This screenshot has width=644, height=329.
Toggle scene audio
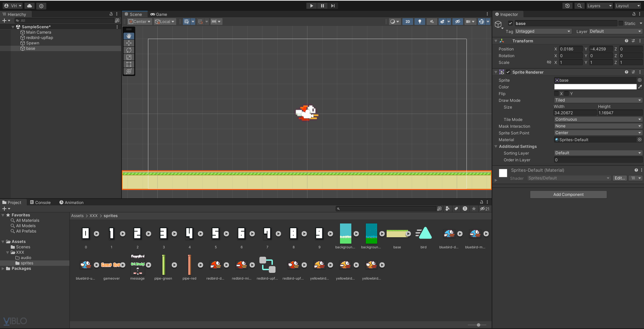432,21
